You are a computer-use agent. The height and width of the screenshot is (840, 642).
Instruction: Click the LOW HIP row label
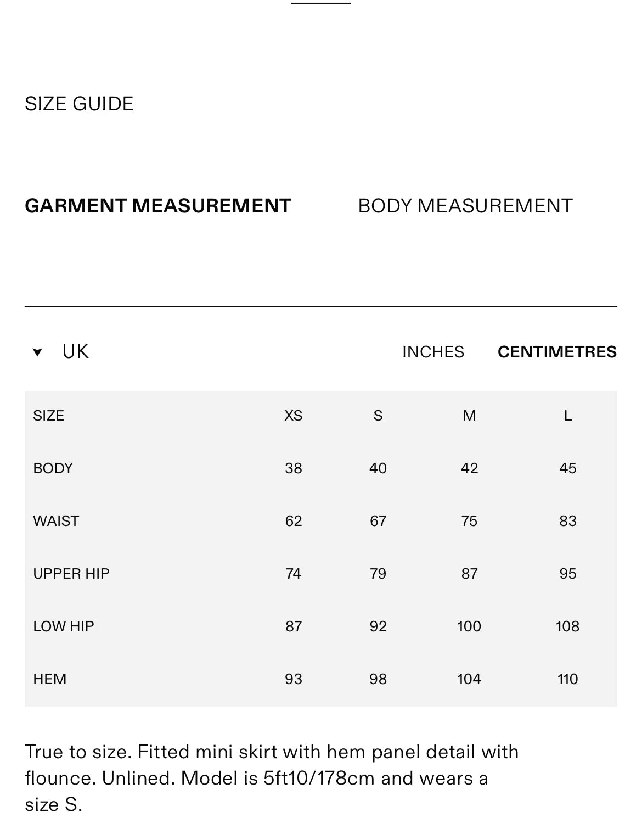(x=64, y=626)
